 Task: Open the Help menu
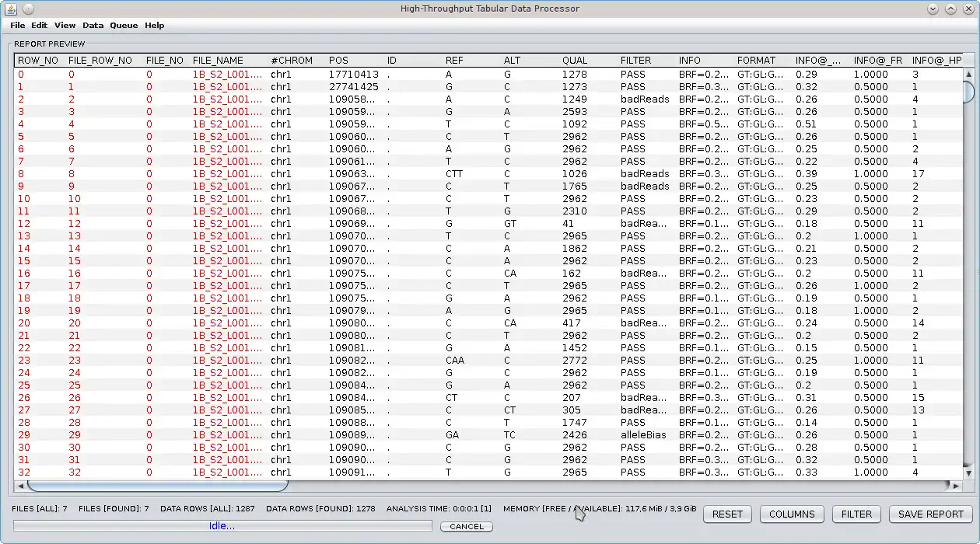coord(154,26)
